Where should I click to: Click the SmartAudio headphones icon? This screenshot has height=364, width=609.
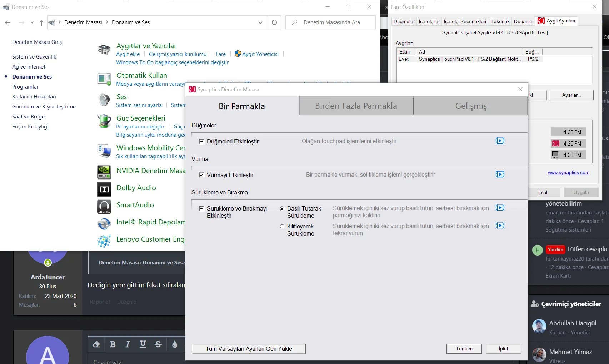point(104,206)
